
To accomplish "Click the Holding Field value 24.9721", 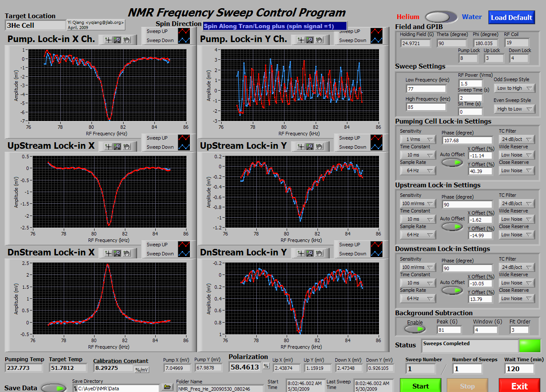I will pos(415,43).
